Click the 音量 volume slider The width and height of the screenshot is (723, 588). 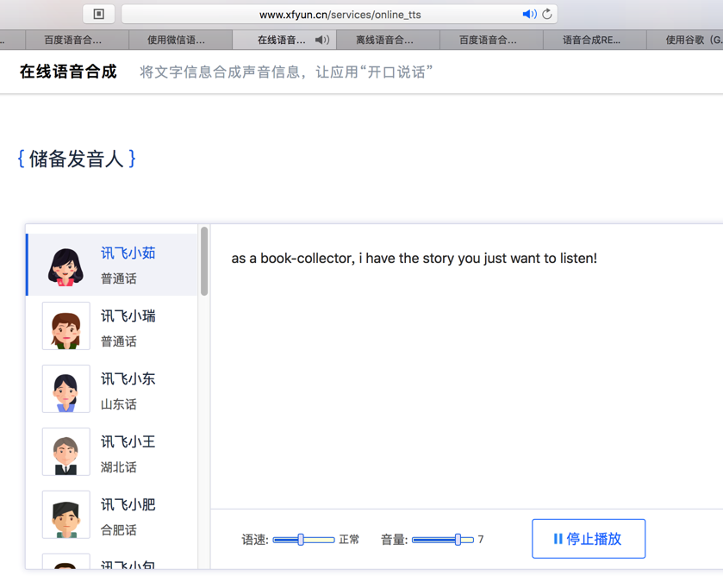coord(443,540)
